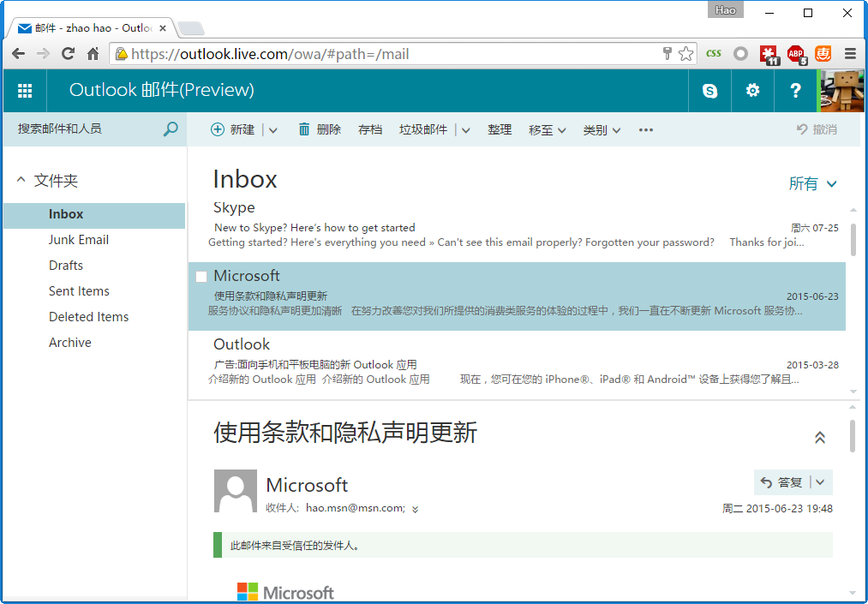
Task: Collapse the folders (文件夹) section
Action: (21, 181)
